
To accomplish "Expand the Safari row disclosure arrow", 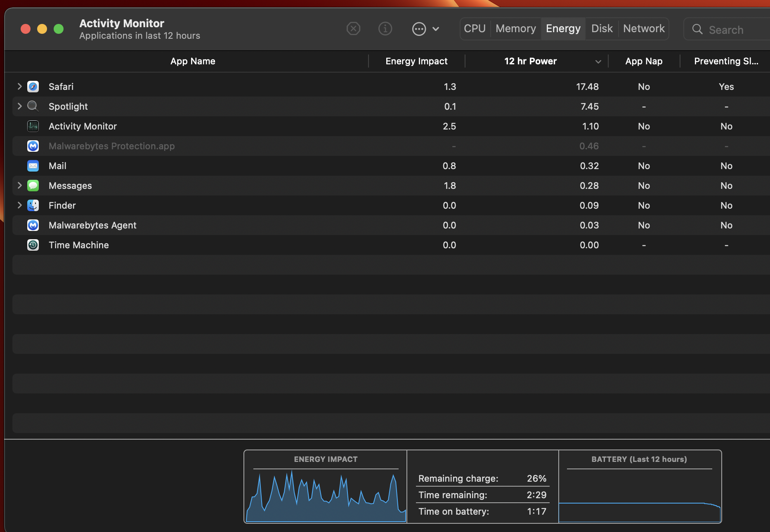I will pos(19,86).
